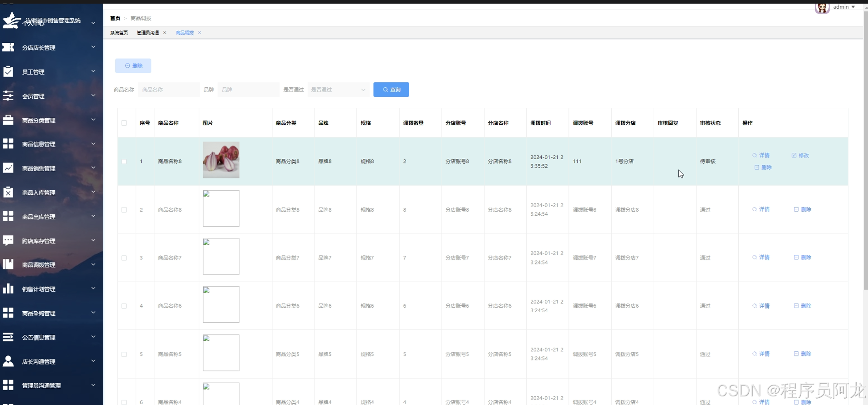Click the 商品采购管理 grid icon

pyautogui.click(x=8, y=313)
